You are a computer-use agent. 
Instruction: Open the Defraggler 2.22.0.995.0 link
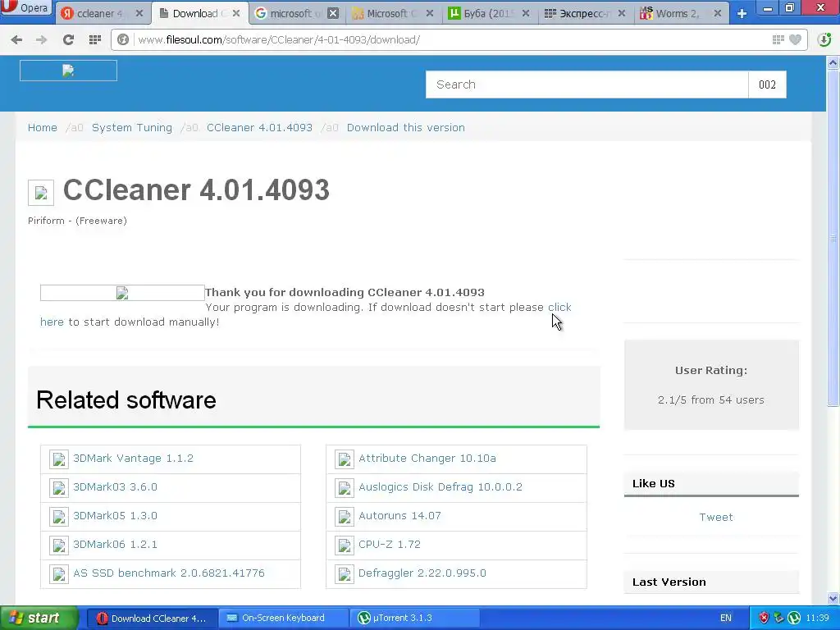pos(422,573)
